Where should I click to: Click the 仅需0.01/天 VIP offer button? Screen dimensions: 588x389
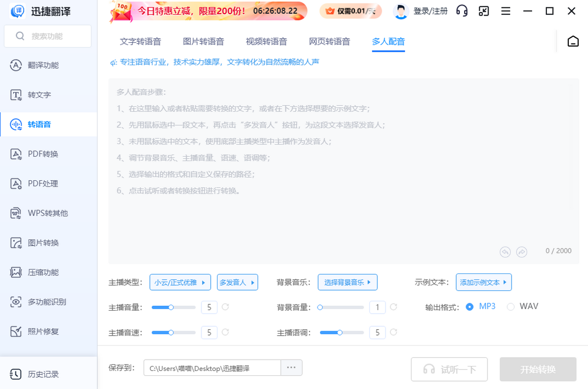[x=351, y=11]
